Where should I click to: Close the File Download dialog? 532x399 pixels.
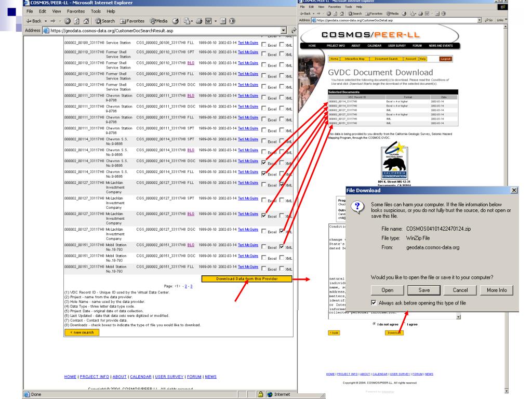[x=514, y=190]
